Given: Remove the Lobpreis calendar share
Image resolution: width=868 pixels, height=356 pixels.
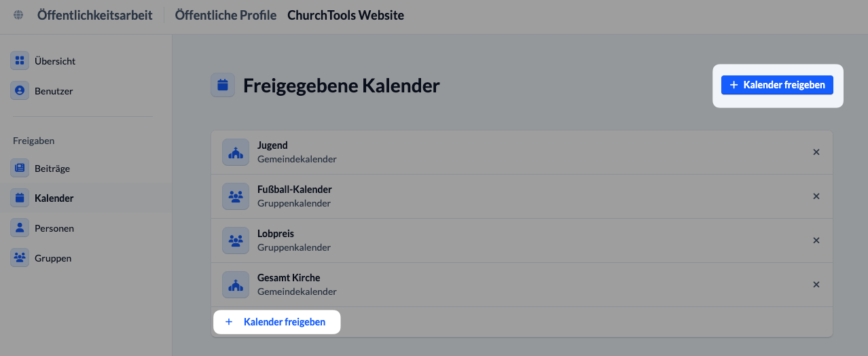Looking at the screenshot, I should pyautogui.click(x=816, y=241).
